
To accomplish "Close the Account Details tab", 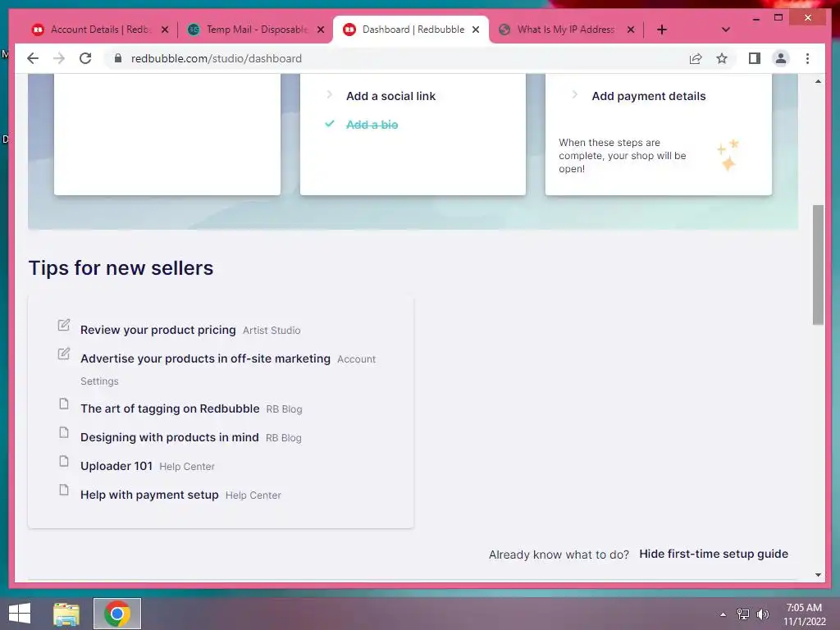I will click(165, 30).
